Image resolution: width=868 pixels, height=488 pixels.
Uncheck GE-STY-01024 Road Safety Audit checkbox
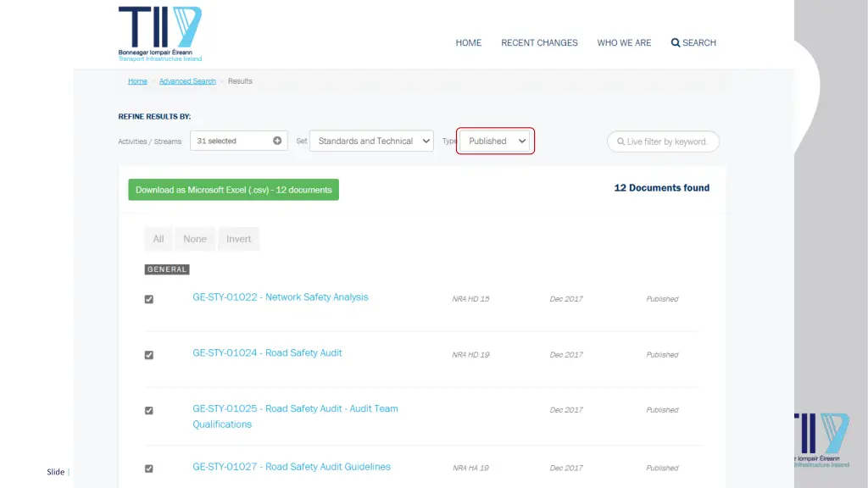pos(149,355)
